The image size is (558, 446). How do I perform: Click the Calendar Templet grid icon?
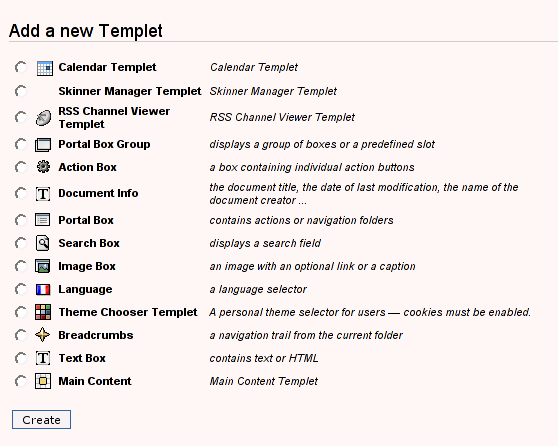[45, 68]
